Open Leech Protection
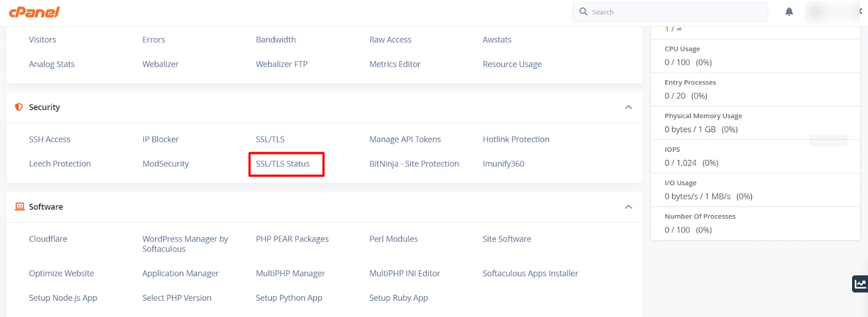The image size is (868, 317). 60,164
